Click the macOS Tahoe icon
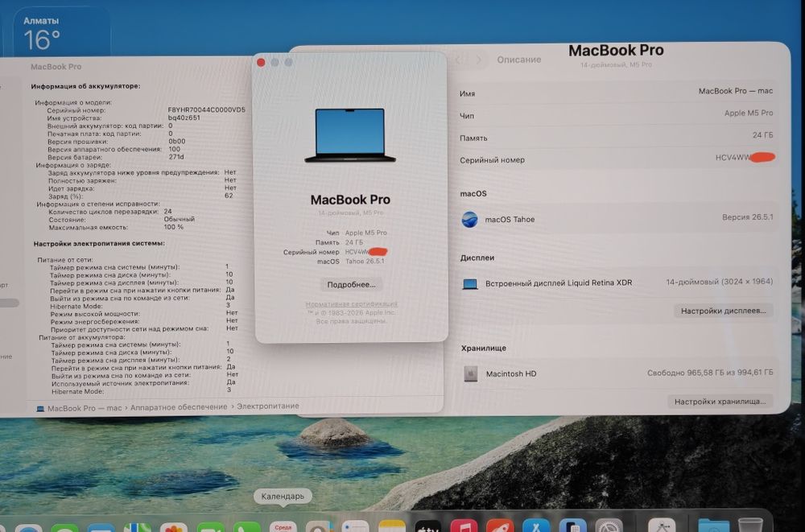The width and height of the screenshot is (805, 532). click(470, 219)
